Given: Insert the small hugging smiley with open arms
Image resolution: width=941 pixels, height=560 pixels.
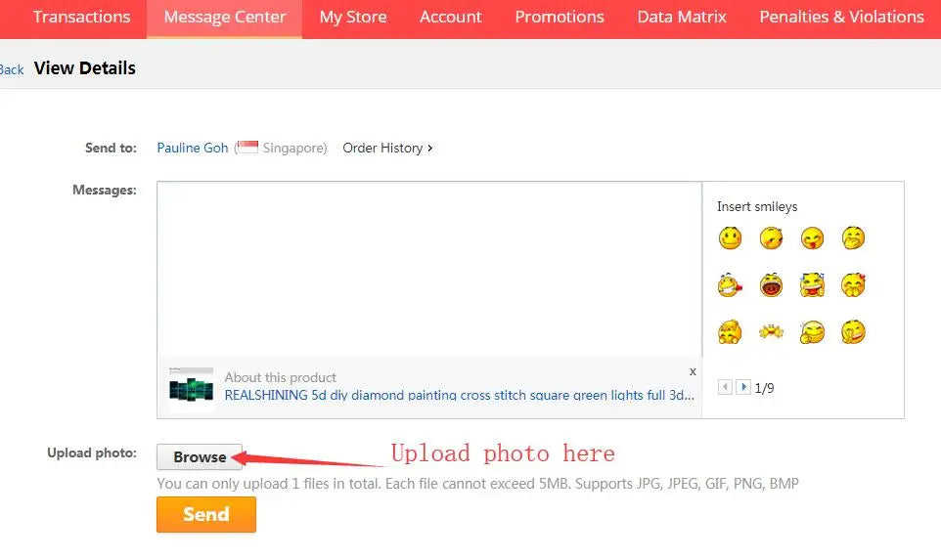Looking at the screenshot, I should (771, 332).
